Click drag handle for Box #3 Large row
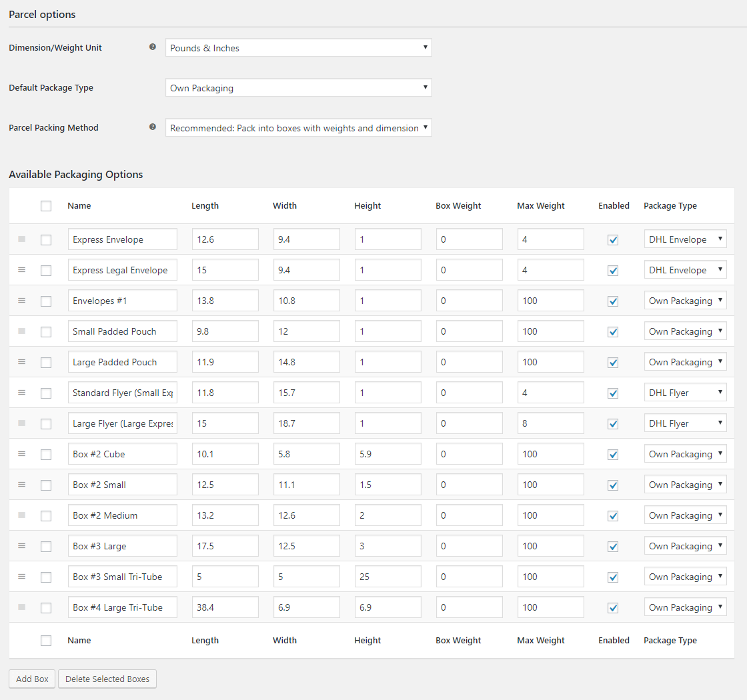 coord(21,546)
